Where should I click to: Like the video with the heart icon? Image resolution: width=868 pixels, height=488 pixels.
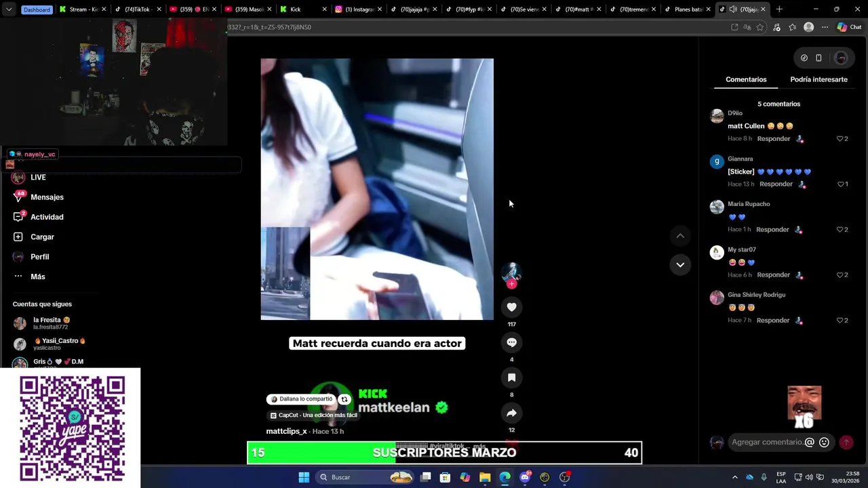[x=511, y=307]
